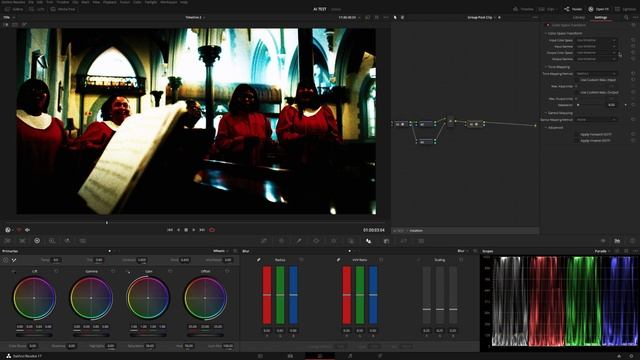The width and height of the screenshot is (640, 360).
Task: Open the Workspace menu
Action: point(169,2)
